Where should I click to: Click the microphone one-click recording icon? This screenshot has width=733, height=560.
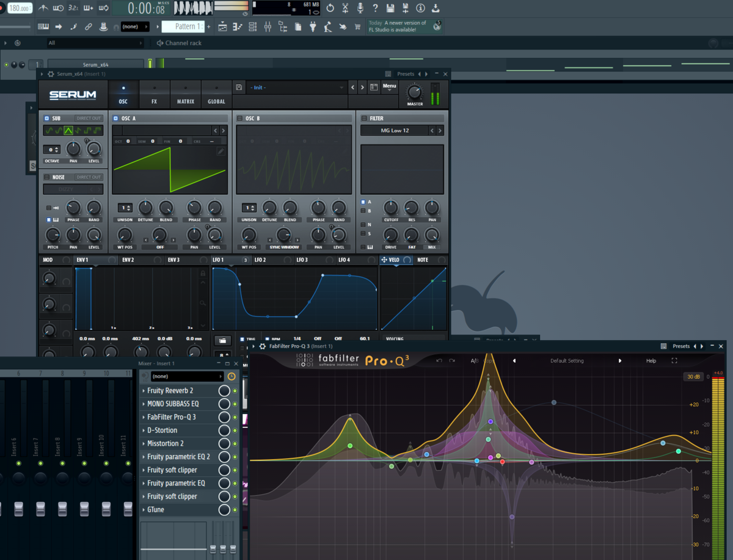(x=360, y=8)
